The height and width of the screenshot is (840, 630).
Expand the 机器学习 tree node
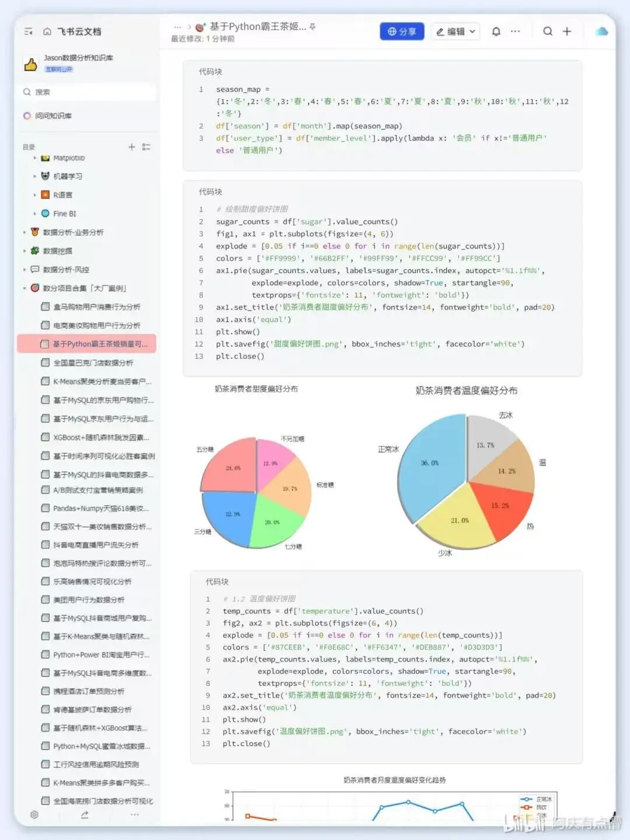coord(34,176)
